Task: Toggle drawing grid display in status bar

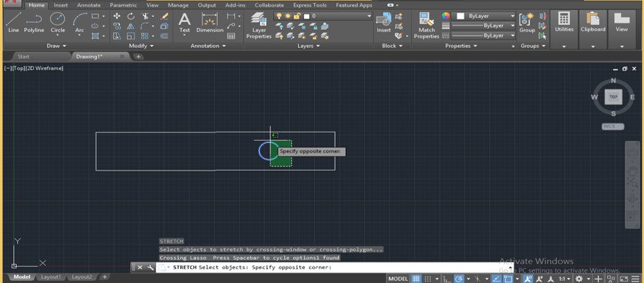Action: [x=416, y=279]
